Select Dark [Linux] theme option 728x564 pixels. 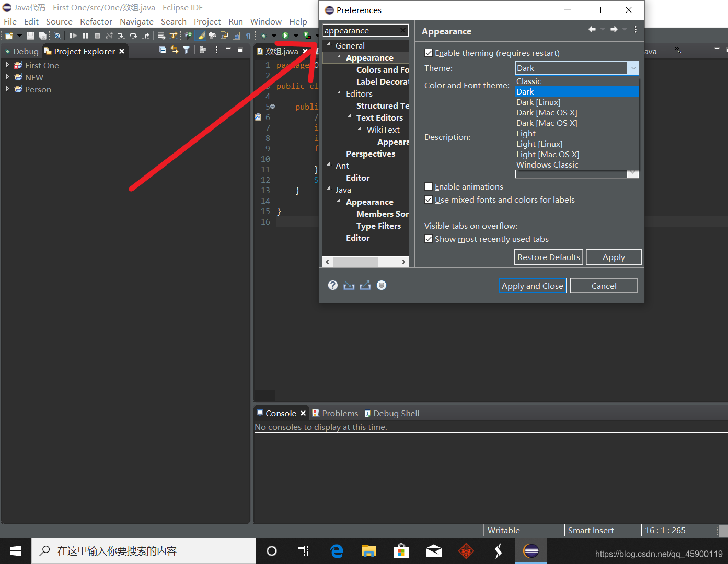[577, 102]
